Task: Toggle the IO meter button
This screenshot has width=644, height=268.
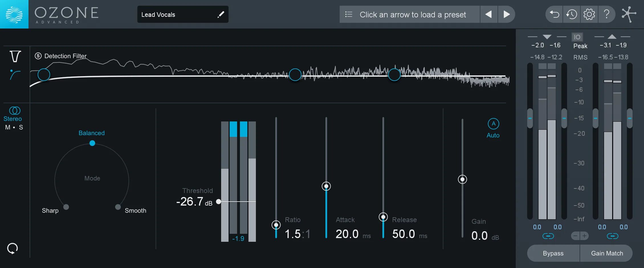Action: (577, 37)
